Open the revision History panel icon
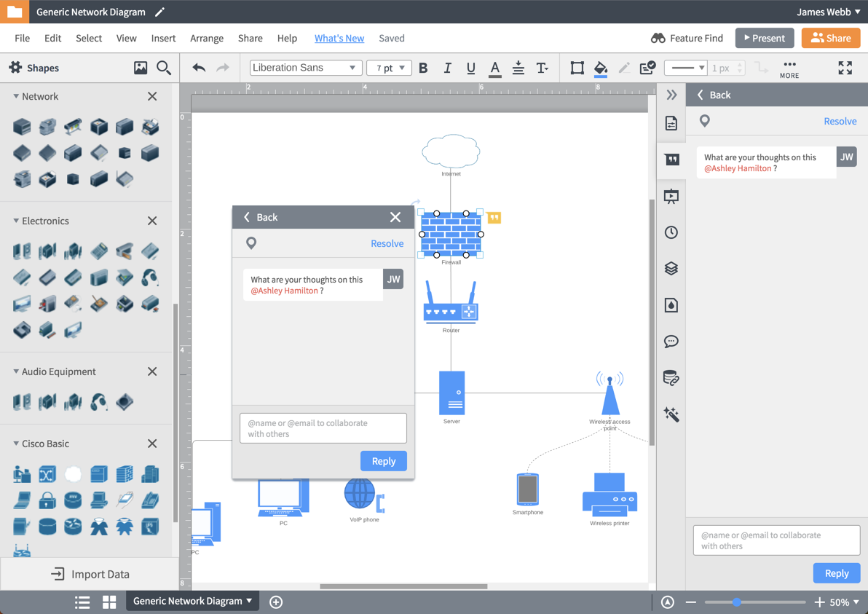The height and width of the screenshot is (614, 868). 671,232
